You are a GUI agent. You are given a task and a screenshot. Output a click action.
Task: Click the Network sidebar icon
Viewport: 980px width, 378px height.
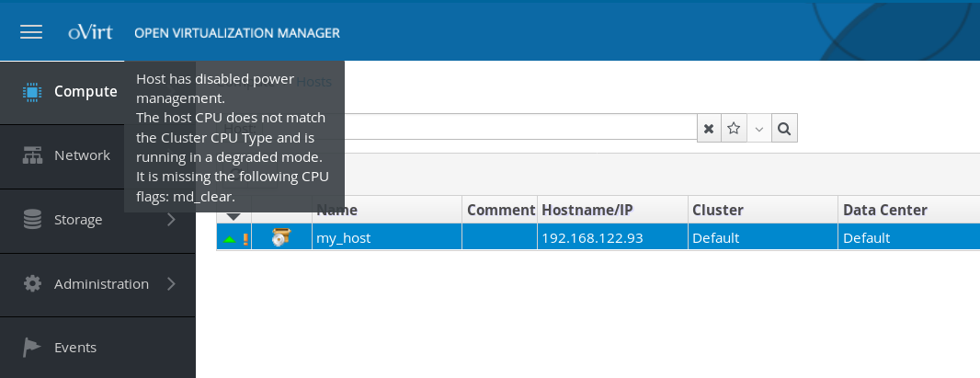tap(33, 155)
